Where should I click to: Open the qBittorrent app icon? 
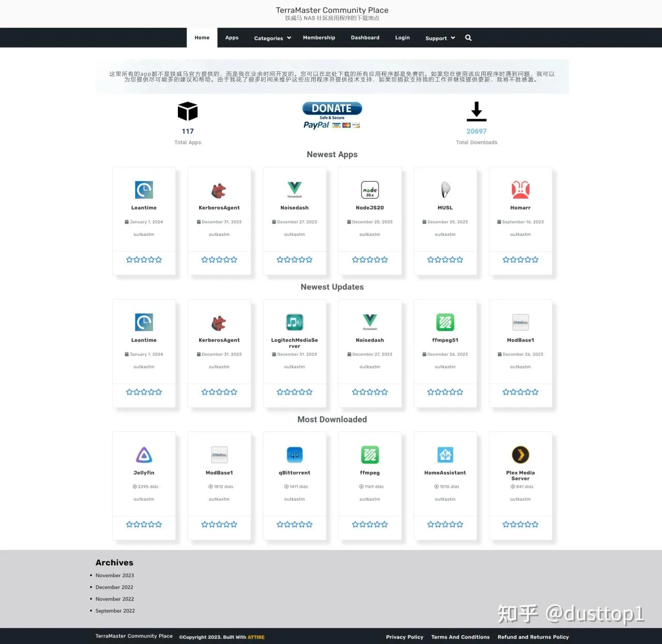[x=294, y=455]
